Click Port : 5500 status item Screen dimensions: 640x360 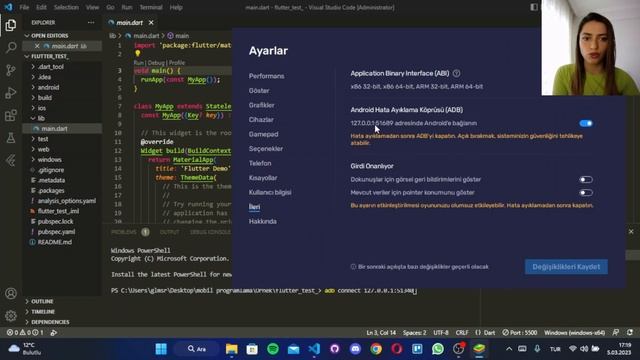(520, 333)
